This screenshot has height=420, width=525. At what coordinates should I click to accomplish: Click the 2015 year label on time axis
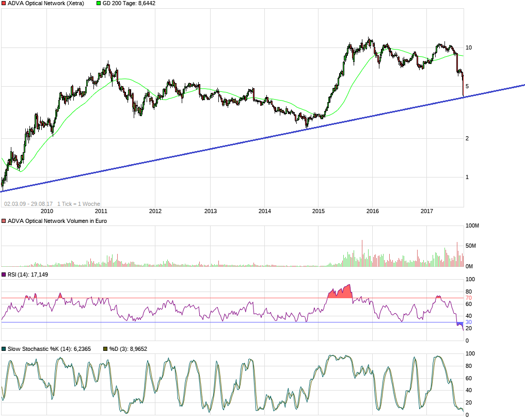pyautogui.click(x=319, y=211)
